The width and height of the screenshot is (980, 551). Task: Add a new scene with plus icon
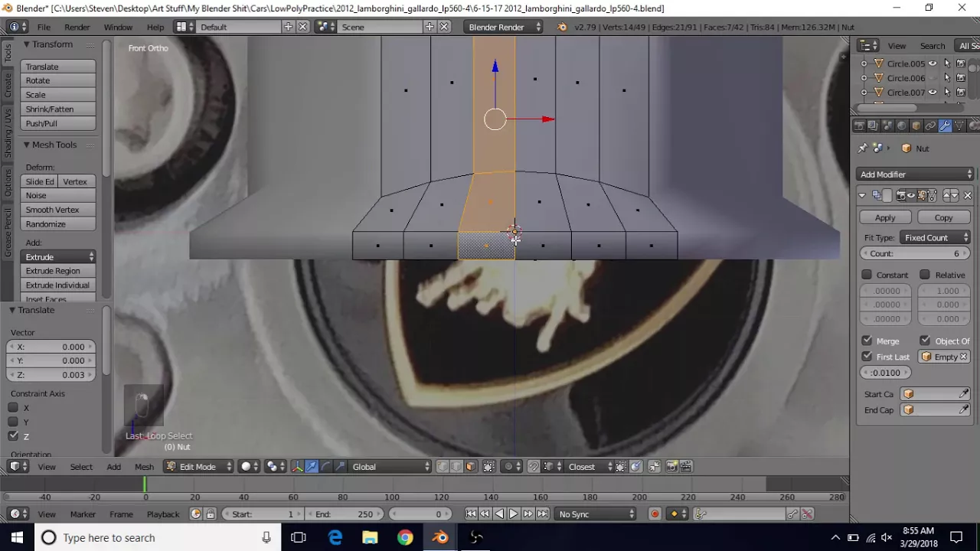(430, 27)
